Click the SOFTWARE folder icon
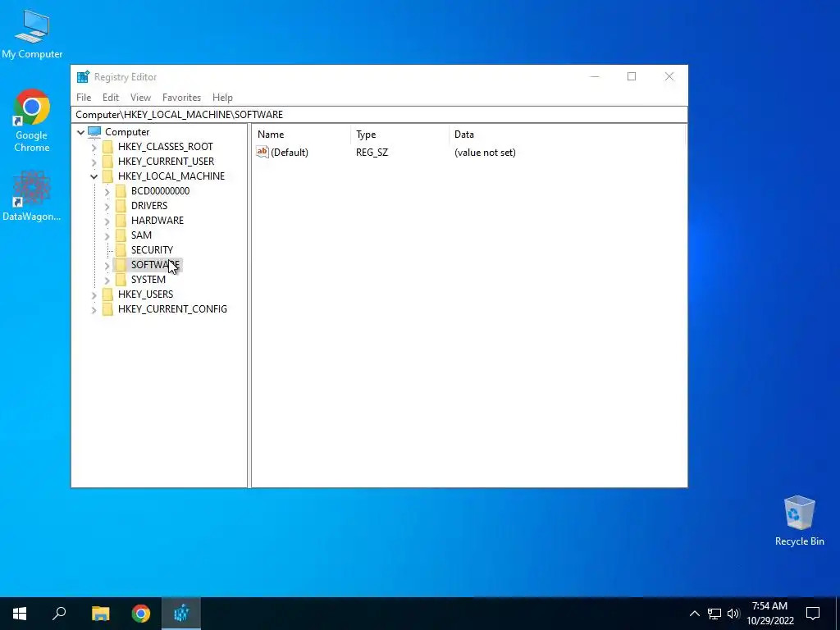The height and width of the screenshot is (630, 840). (x=121, y=265)
